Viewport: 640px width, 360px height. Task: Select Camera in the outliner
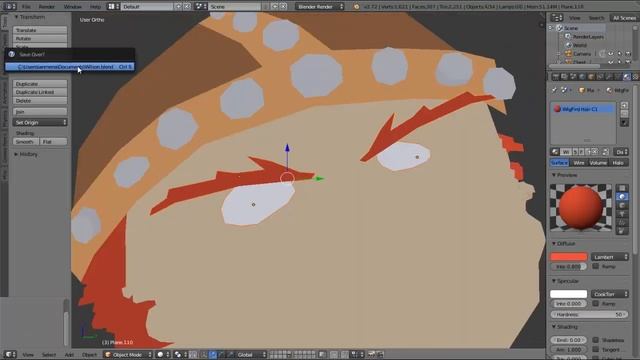click(582, 53)
